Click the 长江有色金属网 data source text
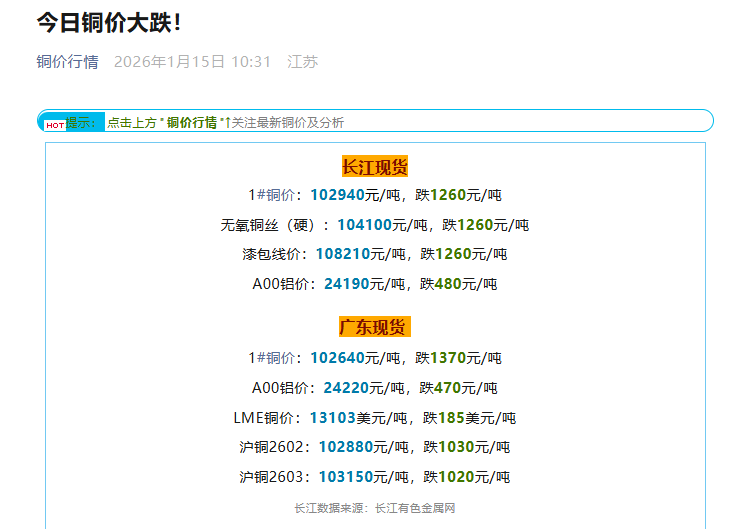753x529 pixels. 415,508
